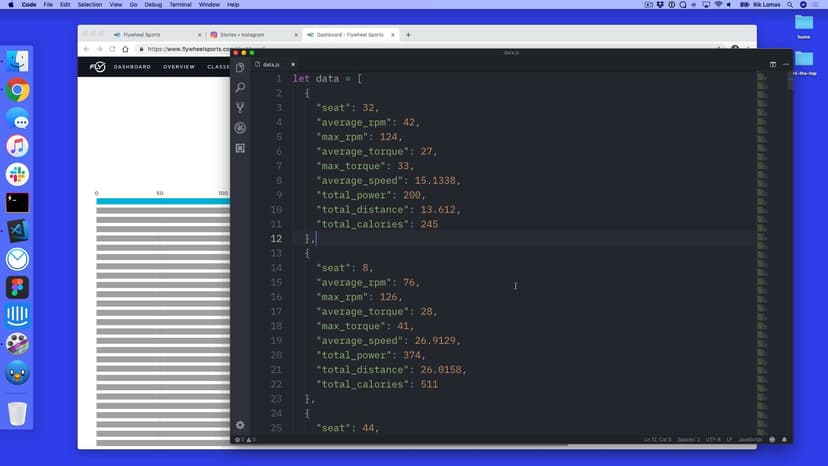Open the Search panel in activity bar
This screenshot has height=466, width=828.
(240, 88)
